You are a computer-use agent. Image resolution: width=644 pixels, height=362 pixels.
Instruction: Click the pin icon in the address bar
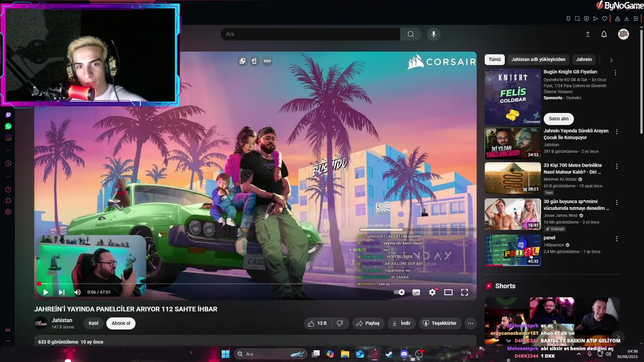click(568, 19)
